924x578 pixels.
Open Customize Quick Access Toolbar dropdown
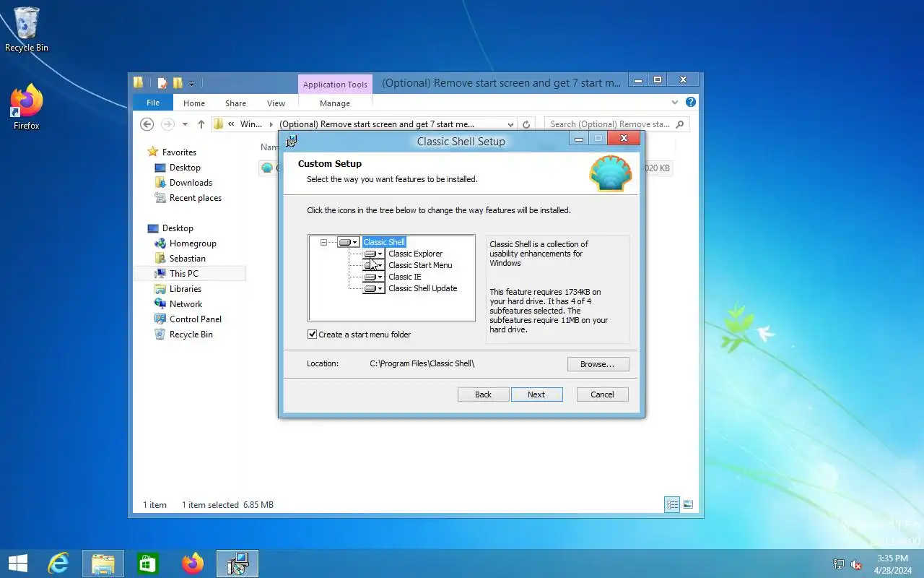190,83
